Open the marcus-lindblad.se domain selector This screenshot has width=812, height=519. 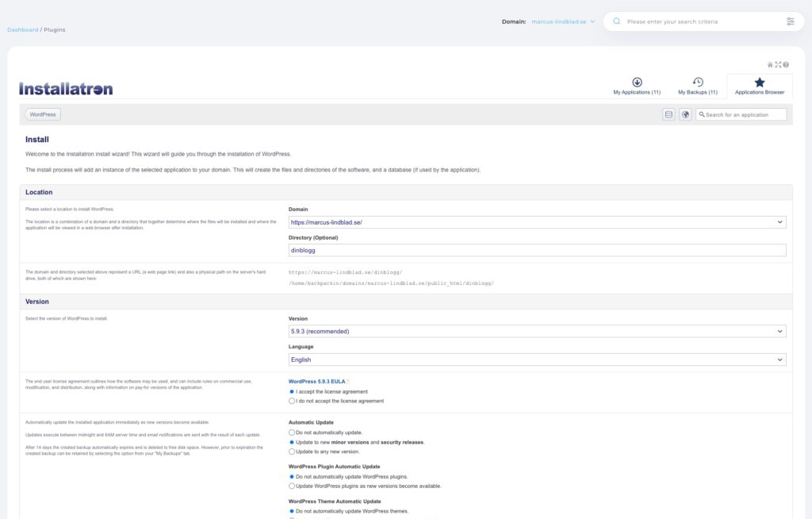point(563,21)
